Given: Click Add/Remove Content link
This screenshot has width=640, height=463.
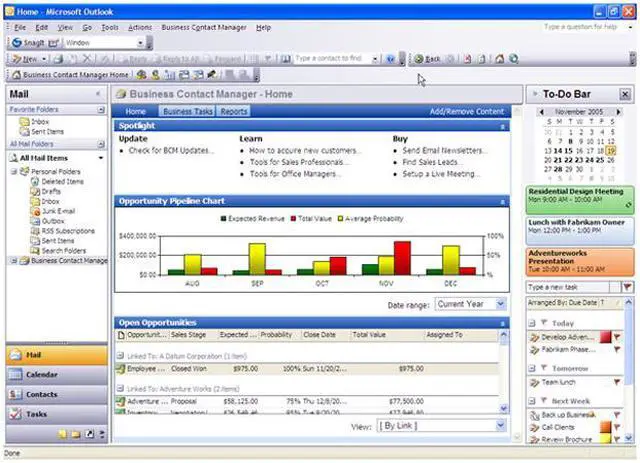Looking at the screenshot, I should point(467,111).
